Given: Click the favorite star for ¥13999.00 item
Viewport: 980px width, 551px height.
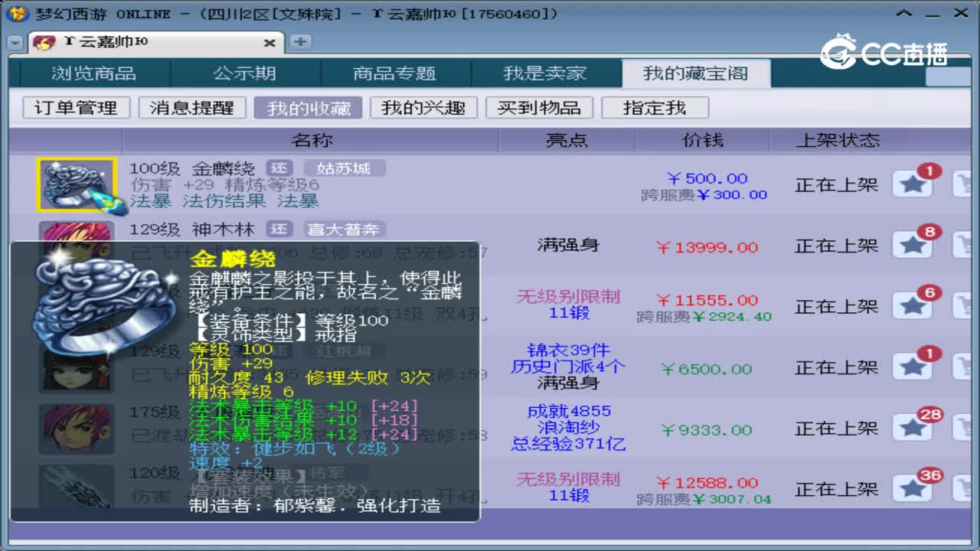Looking at the screenshot, I should [x=913, y=245].
